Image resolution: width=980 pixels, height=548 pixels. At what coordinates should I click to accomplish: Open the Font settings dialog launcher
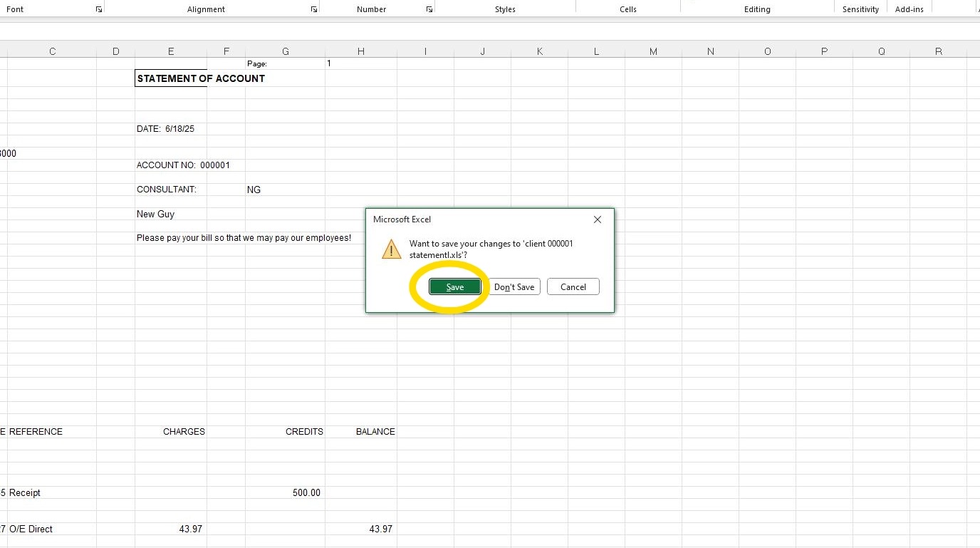tap(99, 9)
